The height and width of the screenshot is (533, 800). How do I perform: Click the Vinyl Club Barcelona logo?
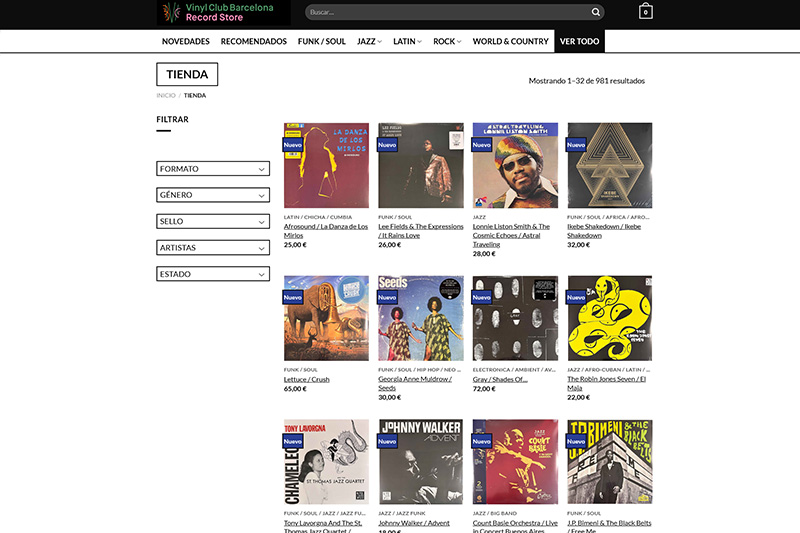[223, 13]
